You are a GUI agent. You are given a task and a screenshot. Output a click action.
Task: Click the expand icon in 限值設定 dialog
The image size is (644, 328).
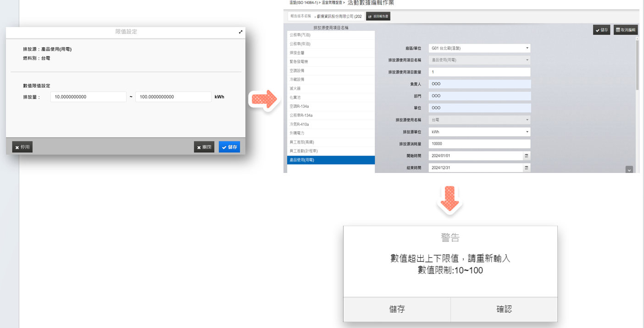point(240,32)
